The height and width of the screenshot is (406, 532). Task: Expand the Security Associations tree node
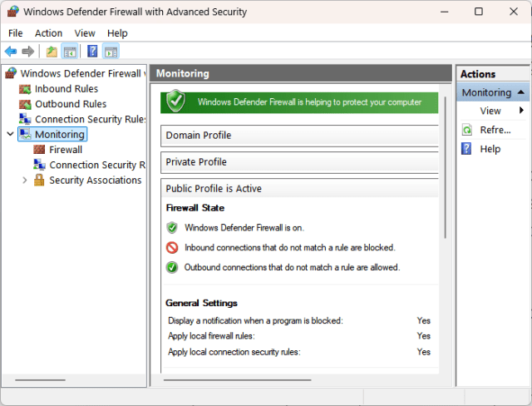point(25,180)
